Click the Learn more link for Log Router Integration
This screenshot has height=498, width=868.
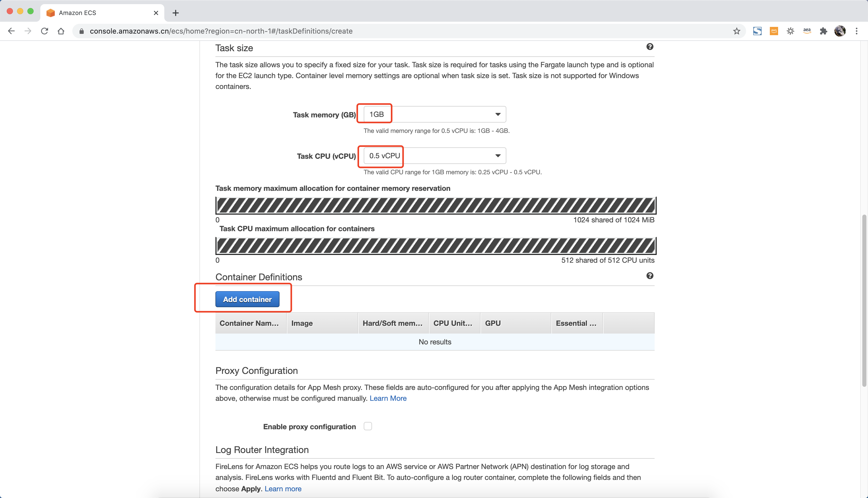pos(282,488)
